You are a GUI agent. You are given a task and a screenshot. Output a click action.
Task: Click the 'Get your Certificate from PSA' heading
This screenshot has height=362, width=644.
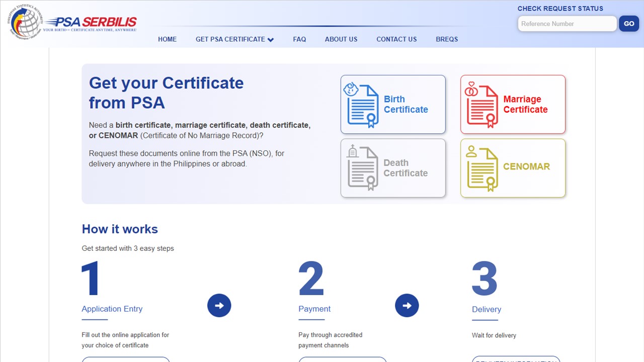pos(166,93)
